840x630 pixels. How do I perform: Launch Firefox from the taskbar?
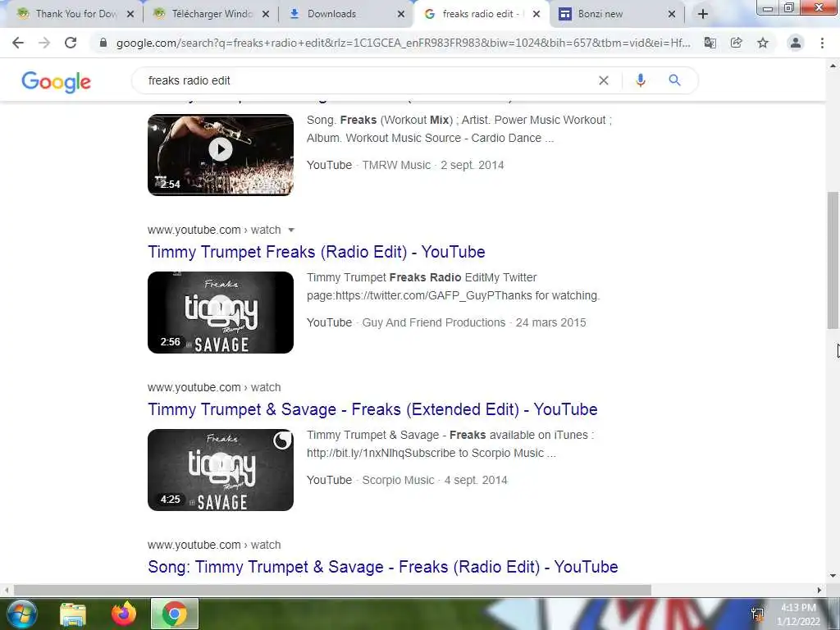[124, 614]
